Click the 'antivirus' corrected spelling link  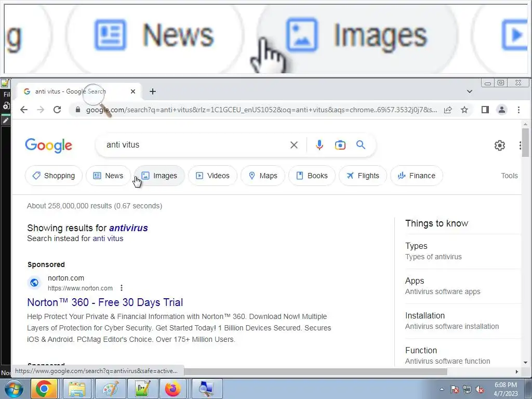pos(128,228)
